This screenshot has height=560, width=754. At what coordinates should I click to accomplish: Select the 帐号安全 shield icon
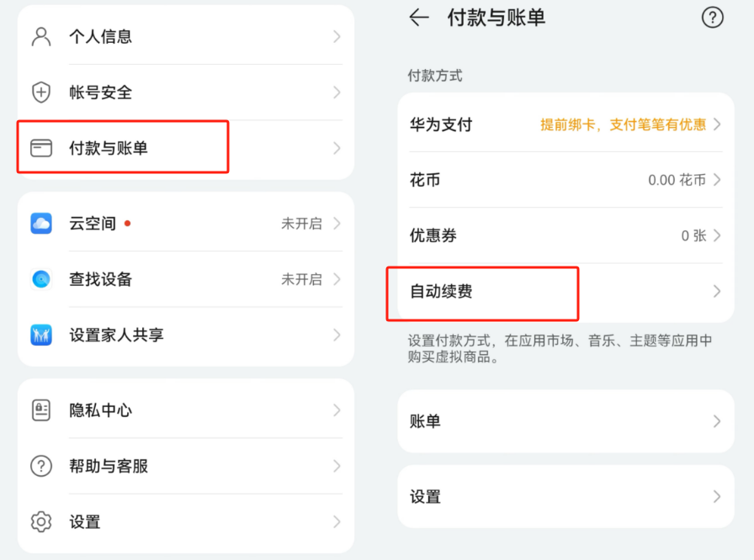[40, 92]
